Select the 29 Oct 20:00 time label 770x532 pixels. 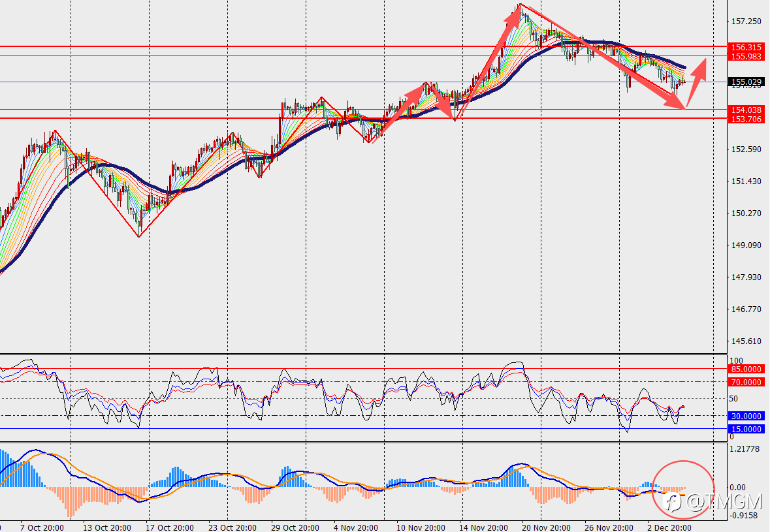click(x=295, y=527)
